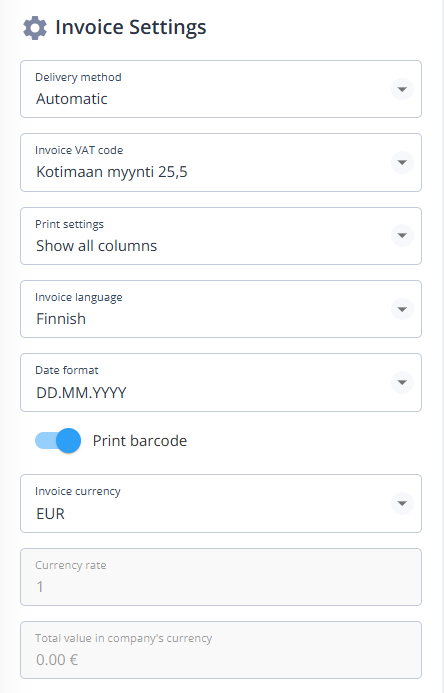The width and height of the screenshot is (444, 693).
Task: Open the Invoice VAT code dropdown arrow
Action: tap(402, 162)
